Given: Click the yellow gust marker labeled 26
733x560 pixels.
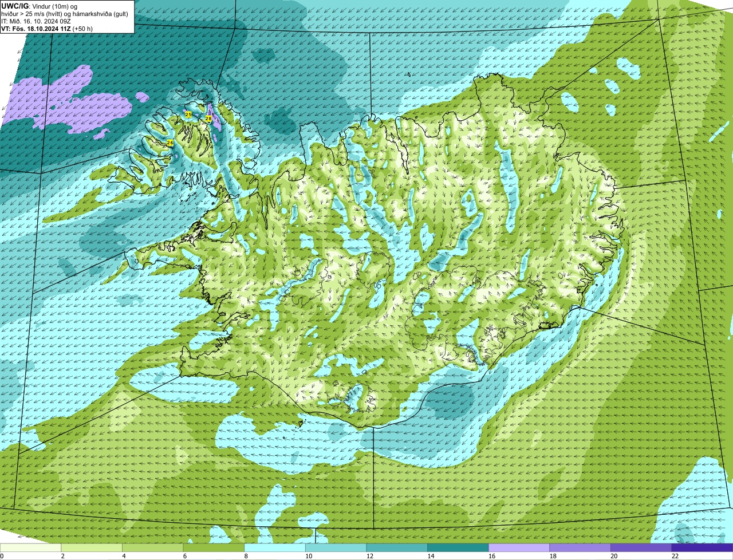Looking at the screenshot, I should tap(170, 142).
